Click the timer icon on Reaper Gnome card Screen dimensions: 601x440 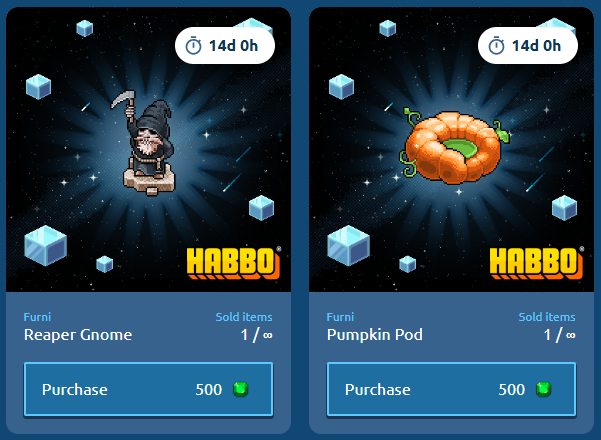[193, 46]
